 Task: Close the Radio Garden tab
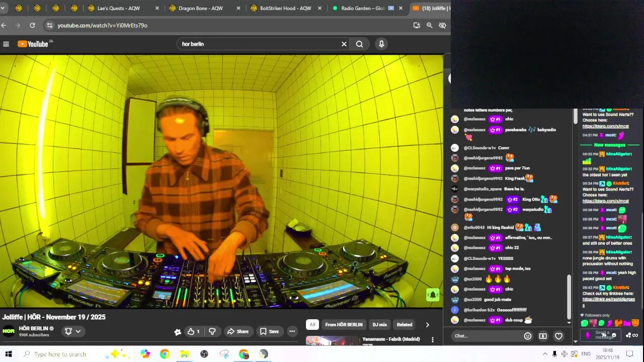pos(400,8)
